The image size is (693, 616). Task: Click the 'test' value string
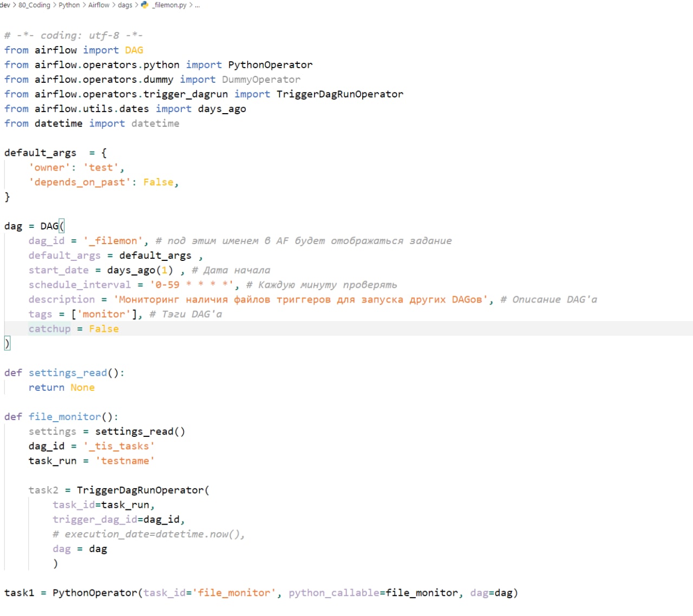click(101, 167)
